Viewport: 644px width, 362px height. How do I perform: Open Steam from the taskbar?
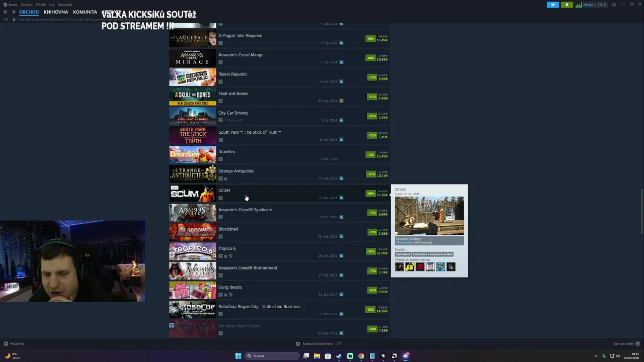click(339, 356)
